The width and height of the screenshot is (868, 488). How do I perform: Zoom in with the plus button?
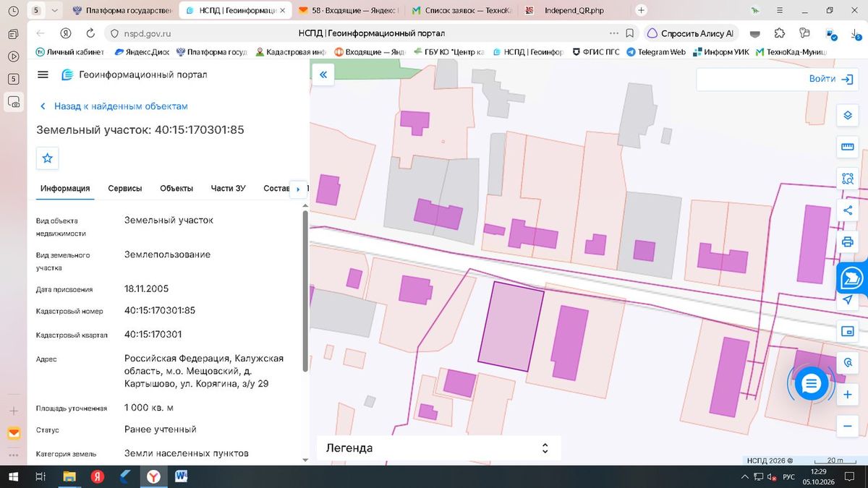click(x=847, y=395)
